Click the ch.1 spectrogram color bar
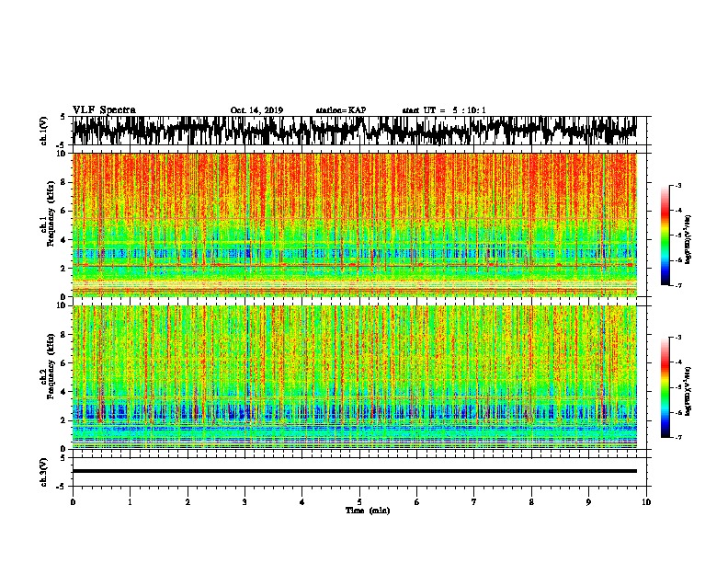 tap(665, 236)
